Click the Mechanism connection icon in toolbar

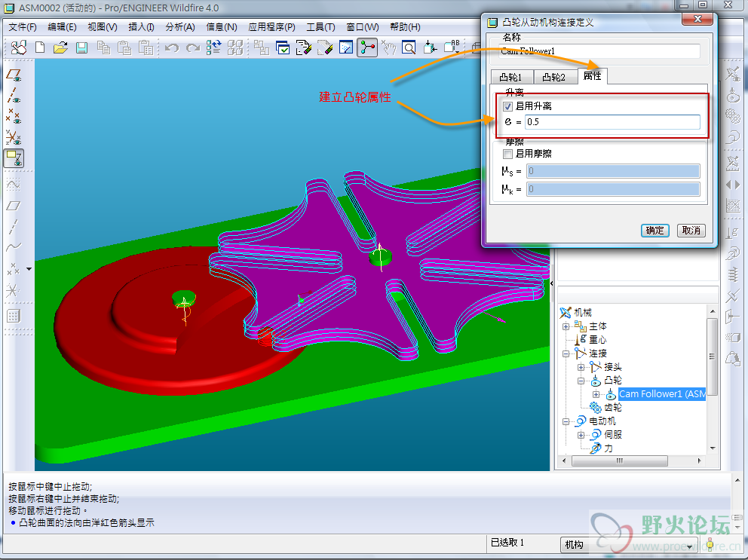tap(367, 47)
